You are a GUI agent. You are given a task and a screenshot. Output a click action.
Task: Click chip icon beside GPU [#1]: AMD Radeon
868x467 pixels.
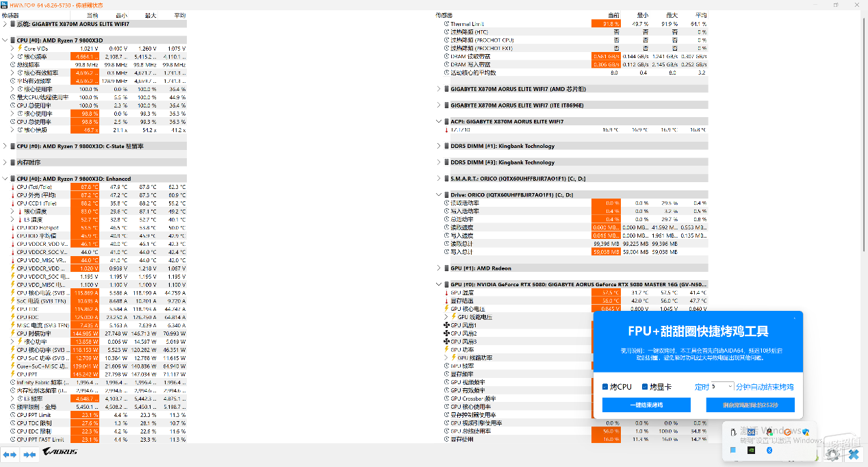[x=446, y=268]
